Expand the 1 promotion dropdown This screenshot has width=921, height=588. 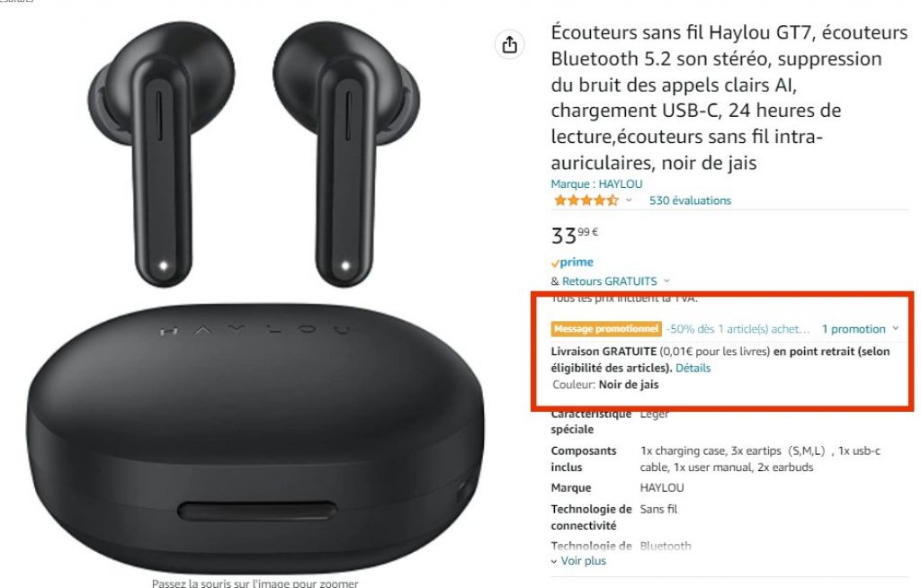860,329
